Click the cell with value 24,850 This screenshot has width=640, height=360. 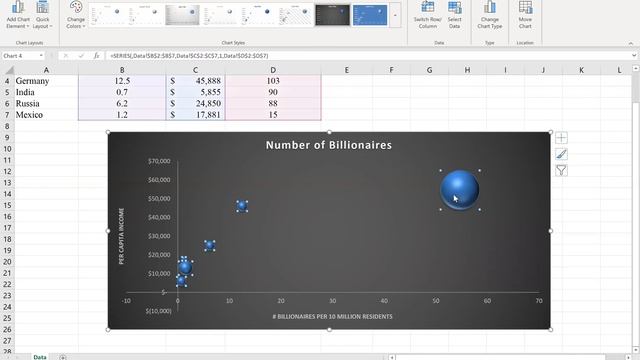tap(196, 104)
